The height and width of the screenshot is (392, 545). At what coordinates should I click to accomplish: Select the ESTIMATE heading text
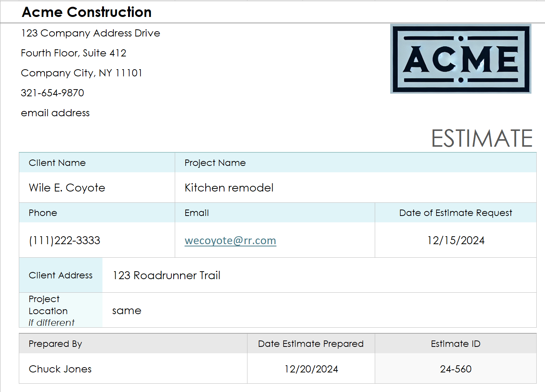pyautogui.click(x=482, y=138)
